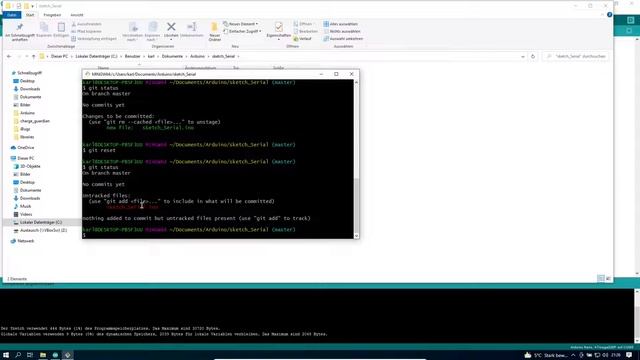640x360 pixels.
Task: Click the Task View taskbar icon
Action: (x=30, y=355)
